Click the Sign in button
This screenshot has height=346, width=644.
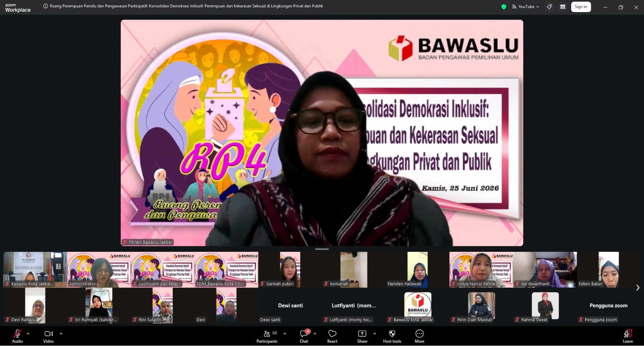coord(581,7)
